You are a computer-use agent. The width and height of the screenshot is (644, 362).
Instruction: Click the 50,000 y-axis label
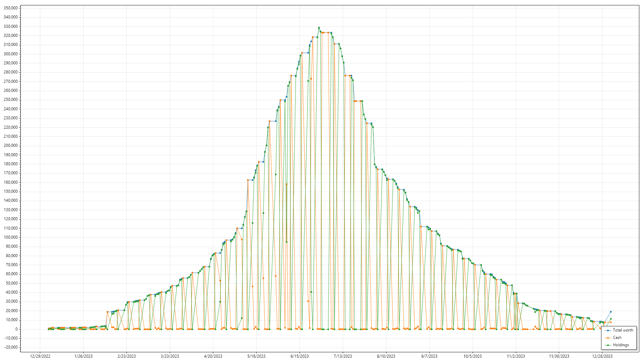coord(12,283)
